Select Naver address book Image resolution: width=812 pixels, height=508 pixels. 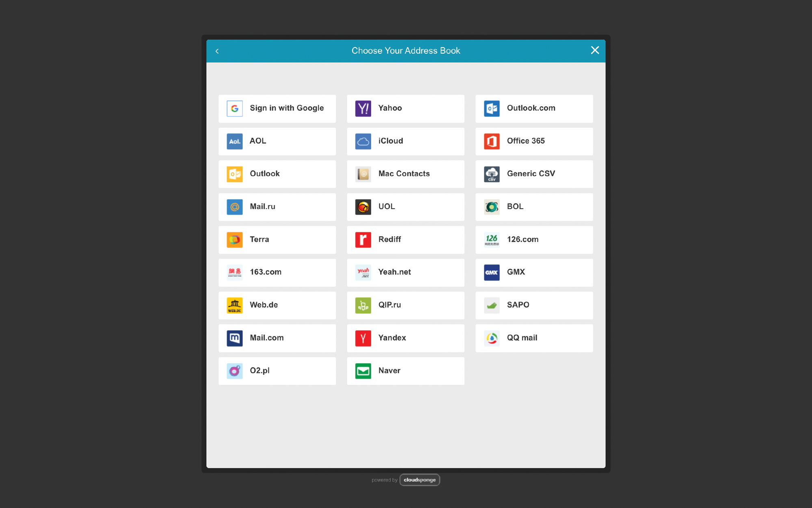[x=405, y=370]
